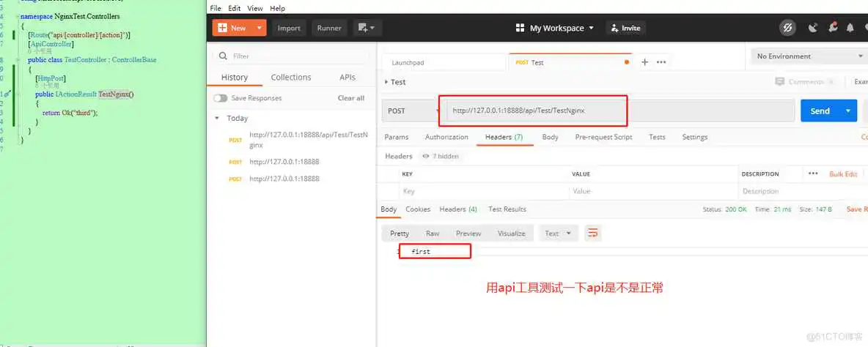This screenshot has height=347, width=868.
Task: Click the Invite button
Action: [625, 28]
